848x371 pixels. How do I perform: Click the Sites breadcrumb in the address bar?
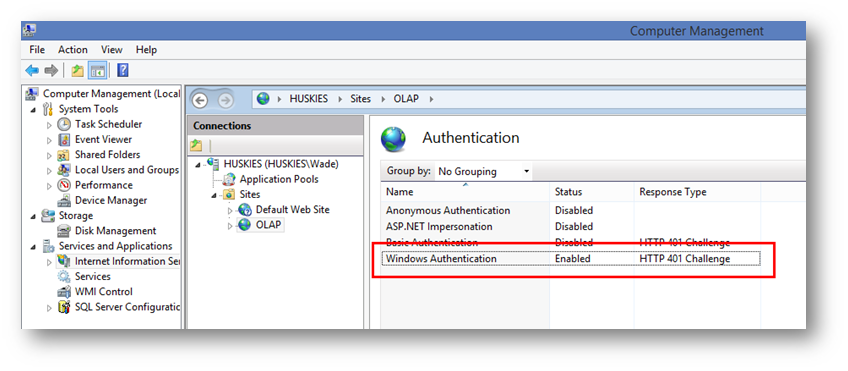point(361,99)
